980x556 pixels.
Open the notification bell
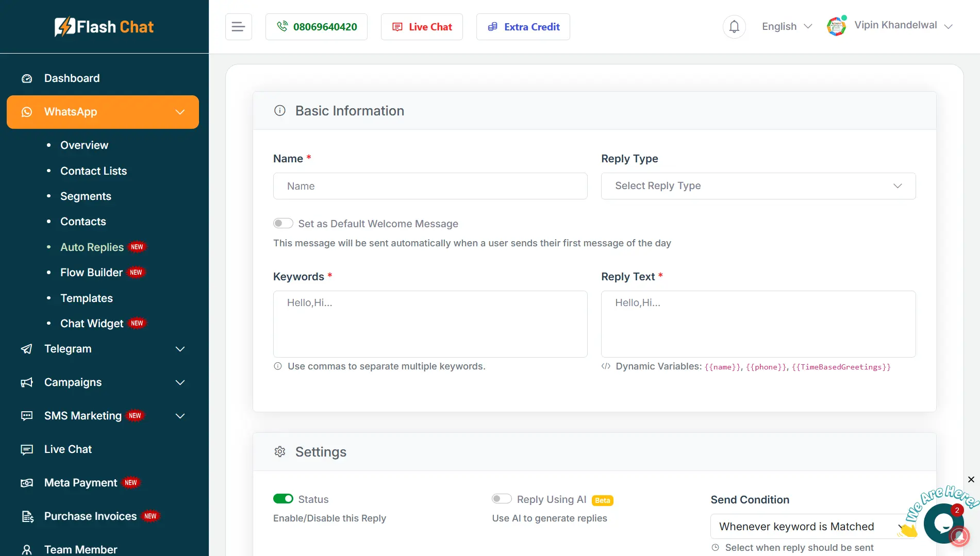734,27
